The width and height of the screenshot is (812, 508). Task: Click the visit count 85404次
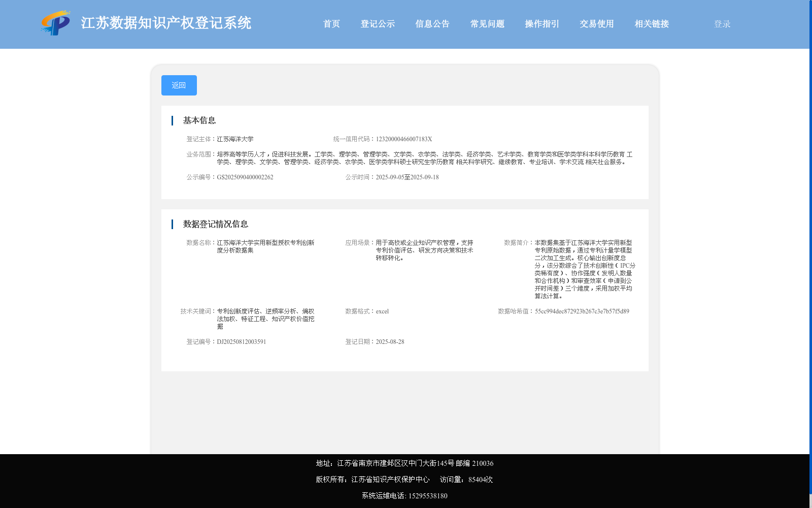tap(481, 480)
